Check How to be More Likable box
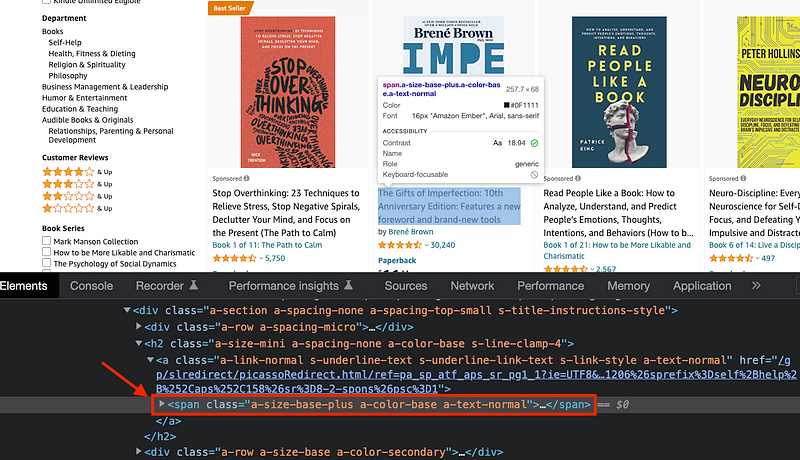The width and height of the screenshot is (800, 460). (46, 252)
